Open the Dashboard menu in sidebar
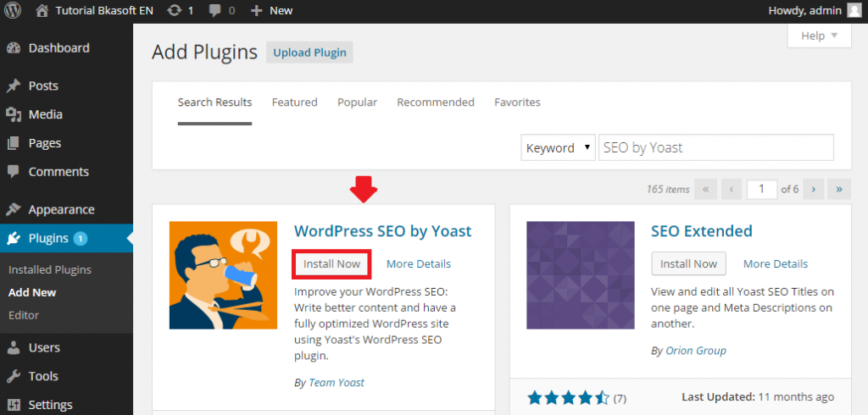The width and height of the screenshot is (868, 415). (x=58, y=47)
